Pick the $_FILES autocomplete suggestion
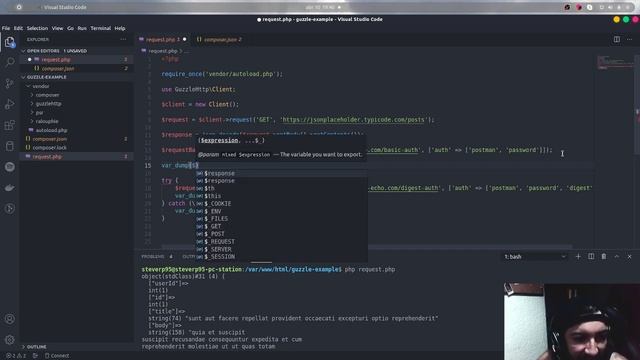 tap(281, 218)
